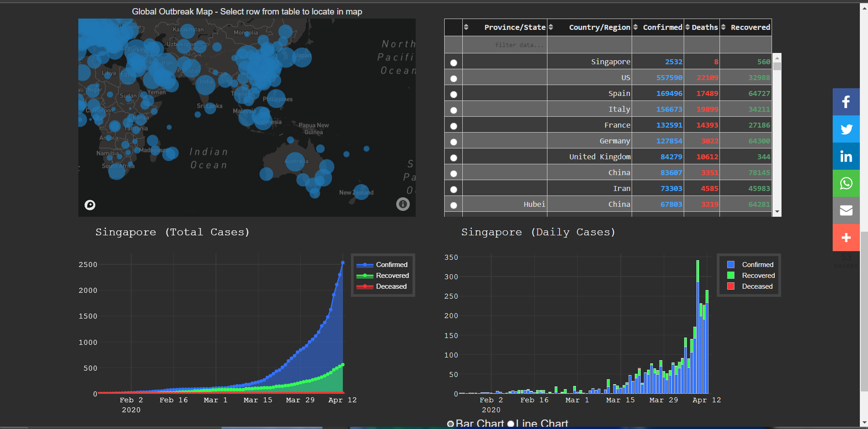Click Iran recovered value 45983
868x429 pixels.
[759, 188]
